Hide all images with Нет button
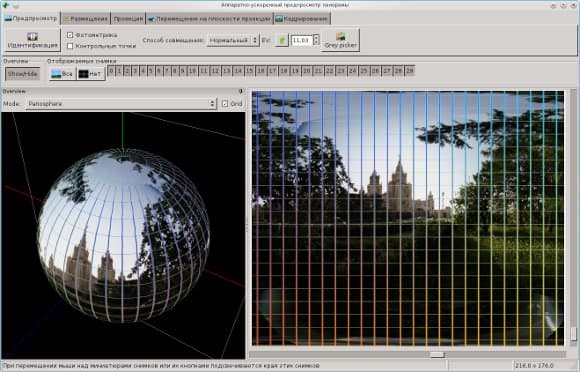580x372 pixels. click(x=91, y=74)
